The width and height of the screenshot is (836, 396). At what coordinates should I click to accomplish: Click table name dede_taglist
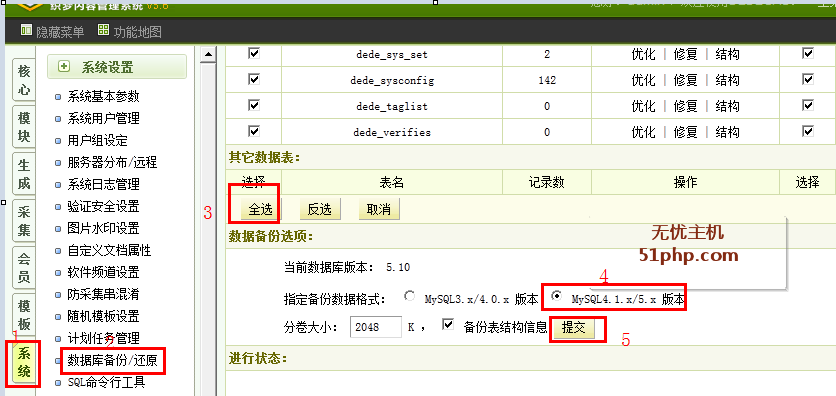tap(392, 107)
